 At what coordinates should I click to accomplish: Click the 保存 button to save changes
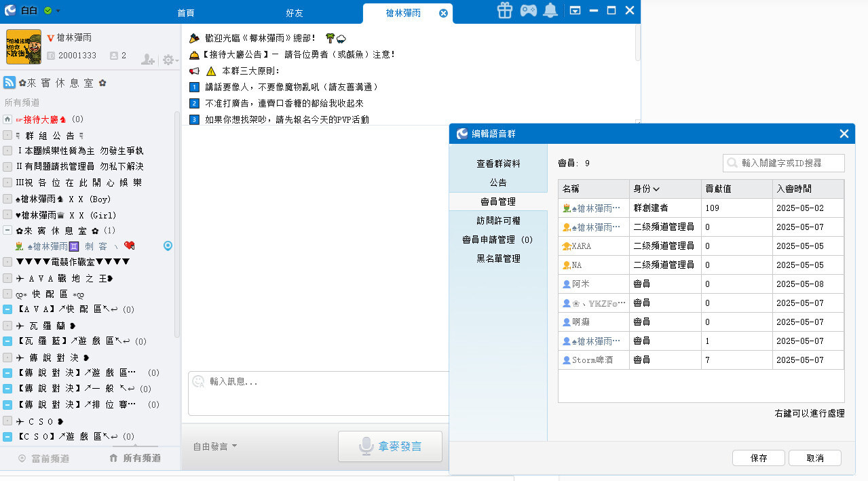click(x=758, y=458)
